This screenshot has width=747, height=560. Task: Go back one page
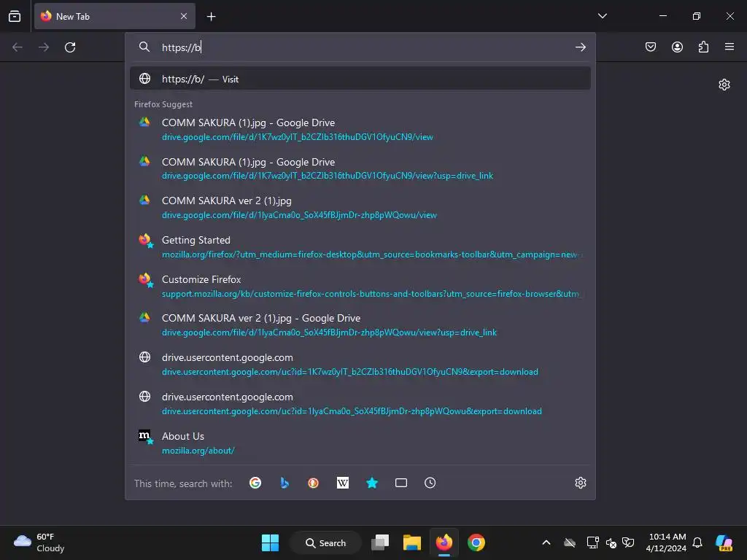point(18,47)
